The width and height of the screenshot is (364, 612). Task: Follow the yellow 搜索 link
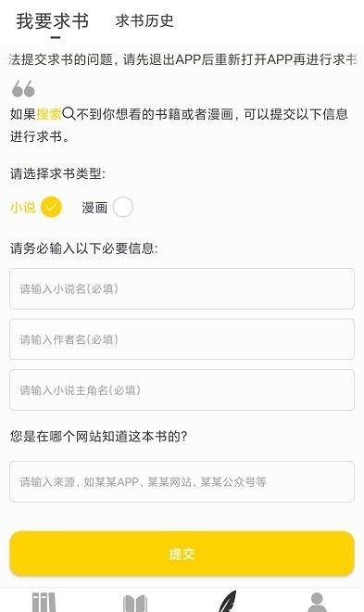tap(49, 114)
